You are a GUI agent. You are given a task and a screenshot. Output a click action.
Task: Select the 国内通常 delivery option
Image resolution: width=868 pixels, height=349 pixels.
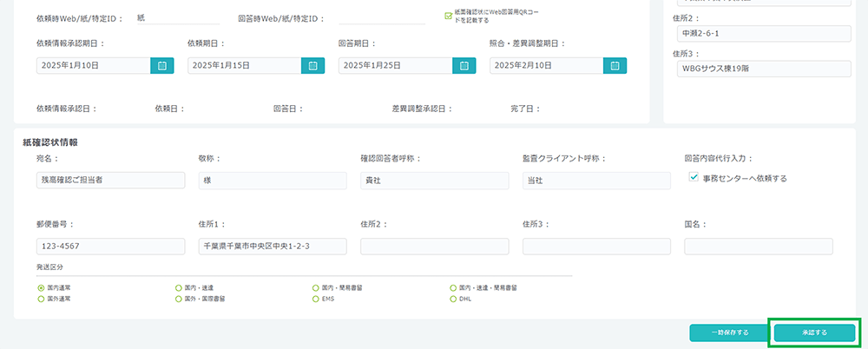click(41, 287)
